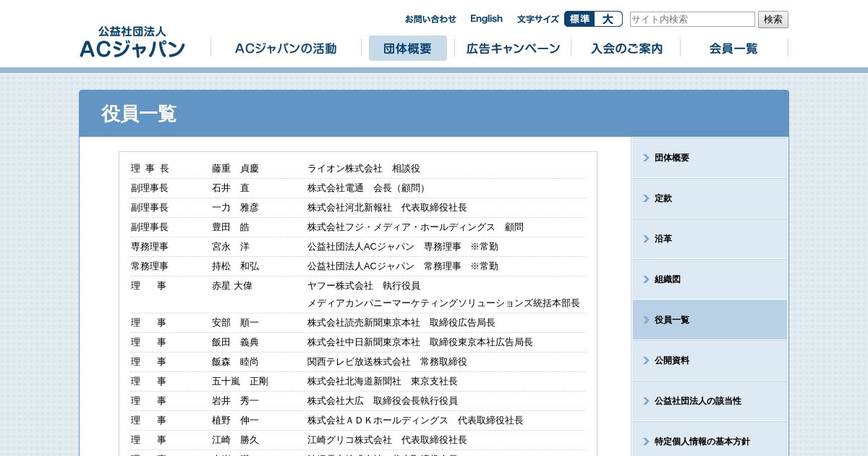Click the name 豊田 皓
Image resolution: width=868 pixels, height=456 pixels.
click(231, 227)
